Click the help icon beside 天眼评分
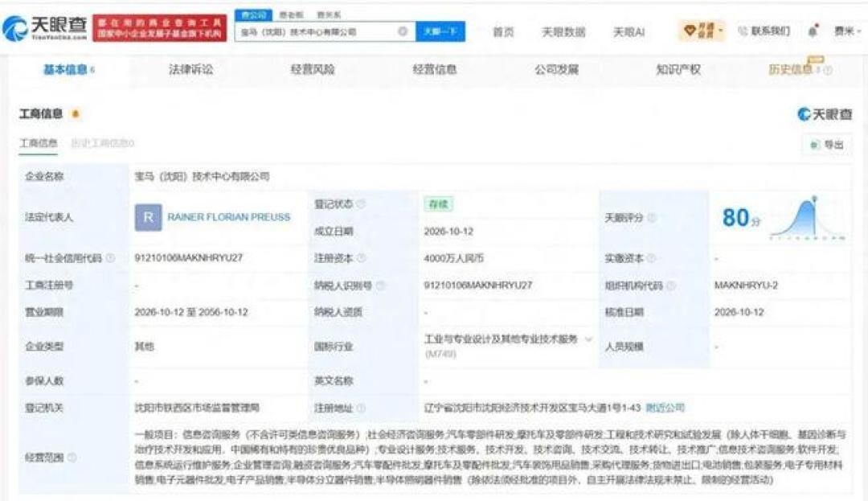 652,218
